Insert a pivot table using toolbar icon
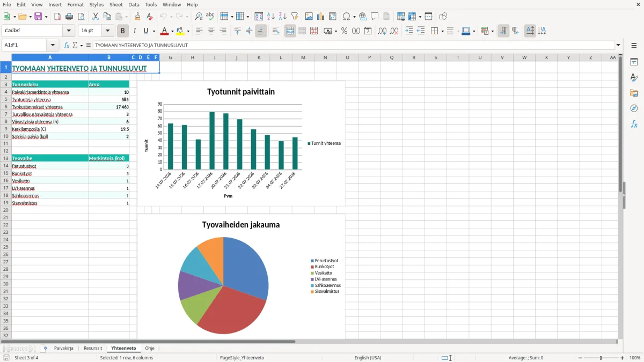Viewport: 644px width, 362px height. [x=333, y=17]
